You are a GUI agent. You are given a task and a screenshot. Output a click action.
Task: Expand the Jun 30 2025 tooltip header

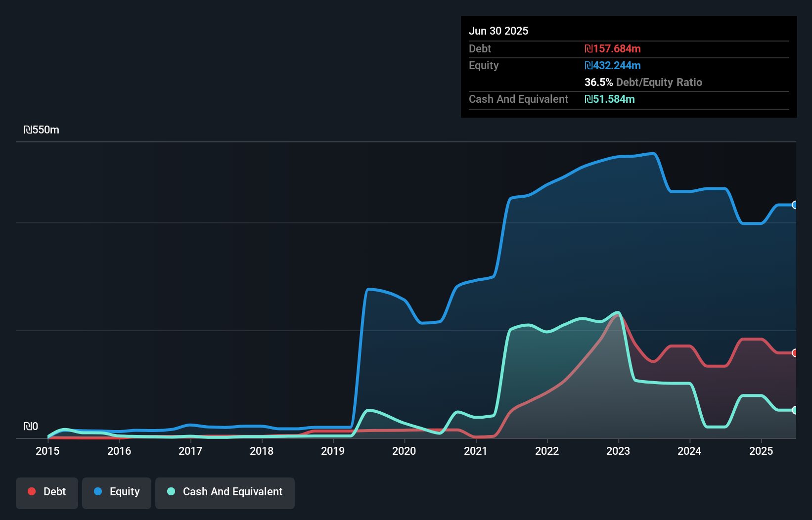[x=498, y=31]
